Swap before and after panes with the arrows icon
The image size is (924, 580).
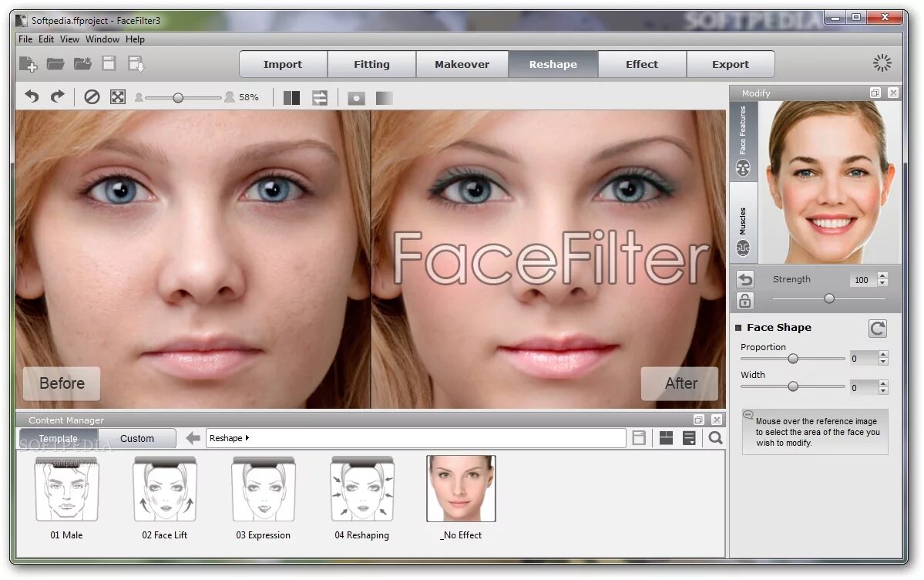point(319,97)
